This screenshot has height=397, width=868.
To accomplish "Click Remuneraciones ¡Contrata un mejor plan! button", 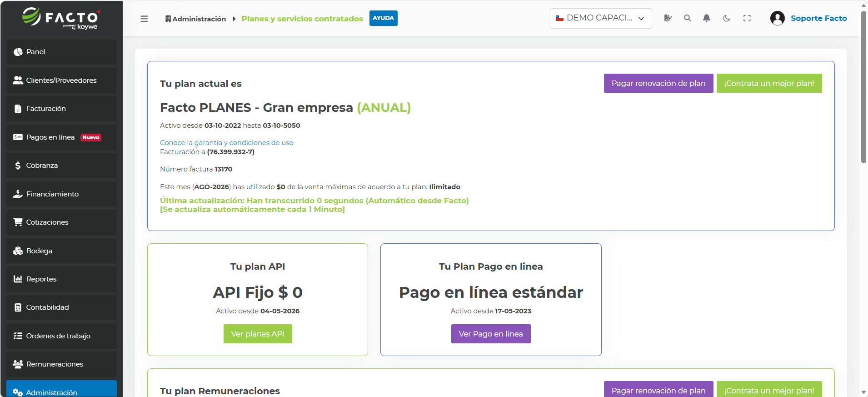I will click(769, 389).
